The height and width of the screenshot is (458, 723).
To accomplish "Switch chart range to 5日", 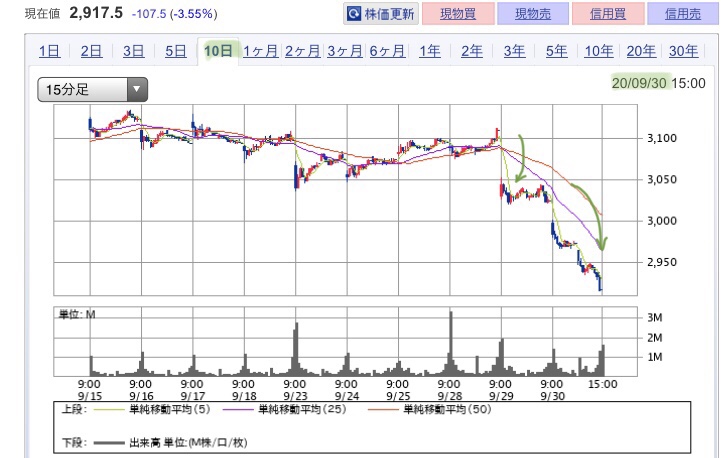I will point(176,51).
